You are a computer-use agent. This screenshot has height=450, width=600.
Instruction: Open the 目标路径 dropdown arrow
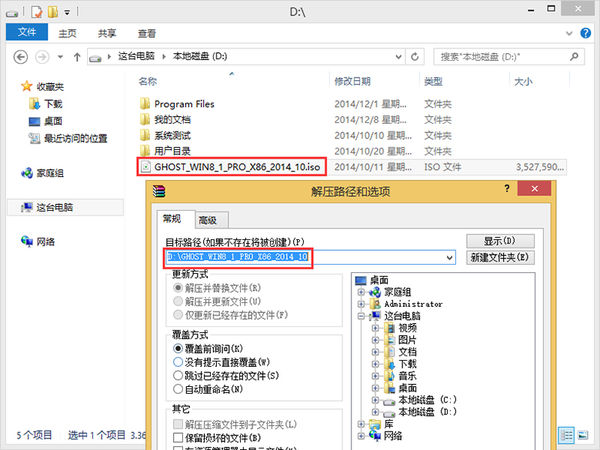(451, 258)
